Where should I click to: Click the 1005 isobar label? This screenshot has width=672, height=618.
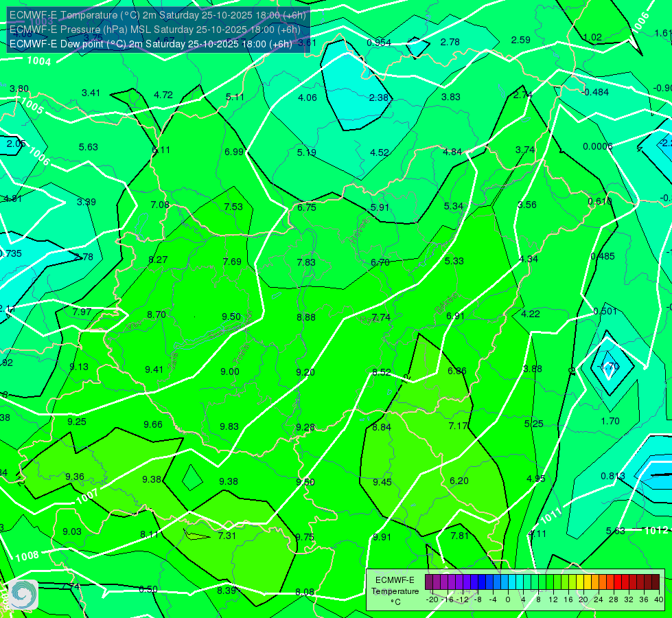tap(32, 106)
